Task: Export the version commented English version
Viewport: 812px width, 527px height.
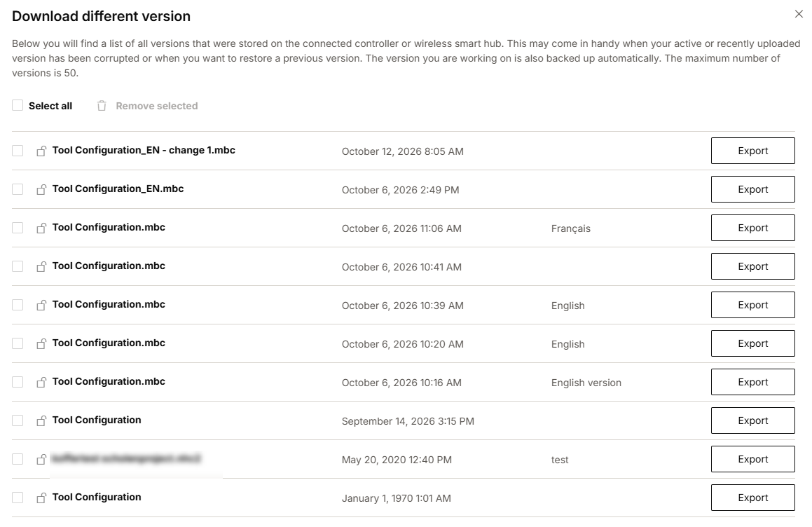Action: pyautogui.click(x=752, y=382)
